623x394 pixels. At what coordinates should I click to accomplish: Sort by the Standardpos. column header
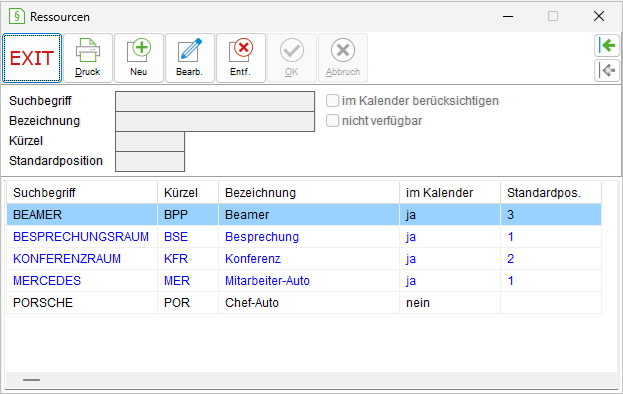551,193
